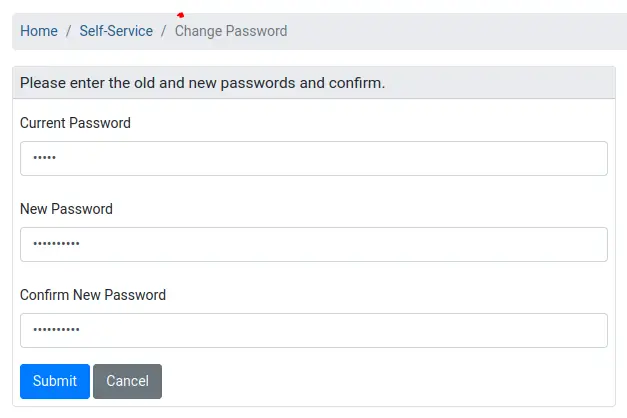Click masked dots in New Password field

pos(56,244)
